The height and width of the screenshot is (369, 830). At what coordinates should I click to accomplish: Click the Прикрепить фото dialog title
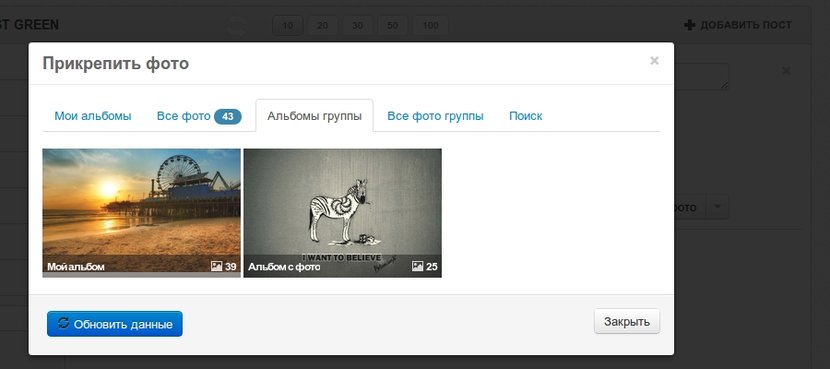[115, 64]
